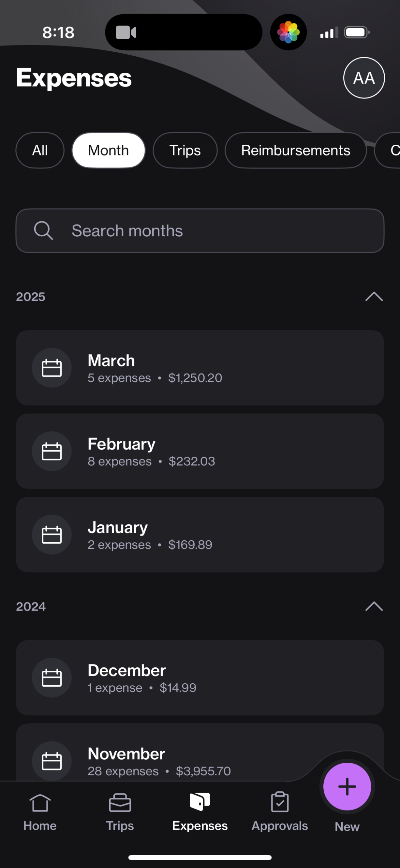Switch to the Trips filter chip

pos(185,150)
